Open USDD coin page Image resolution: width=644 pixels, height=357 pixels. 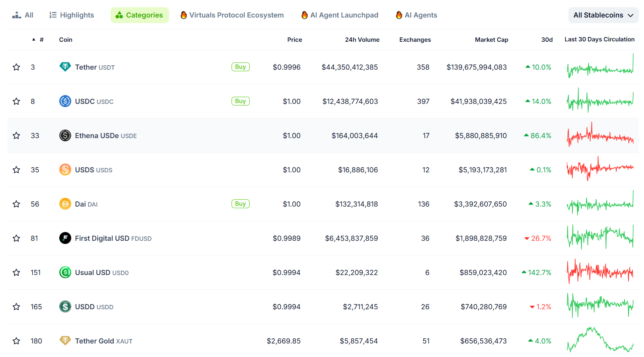click(x=94, y=307)
